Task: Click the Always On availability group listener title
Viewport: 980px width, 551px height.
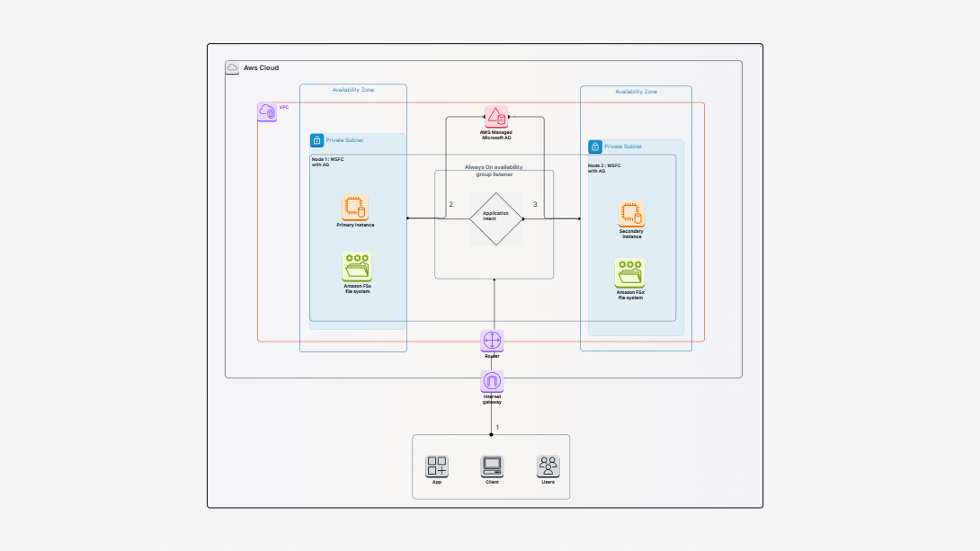Action: coord(494,171)
